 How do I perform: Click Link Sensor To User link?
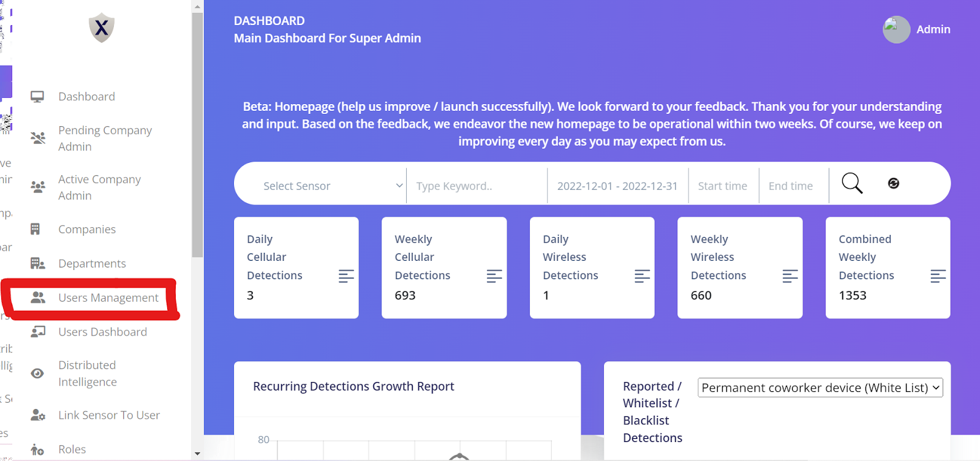point(108,415)
